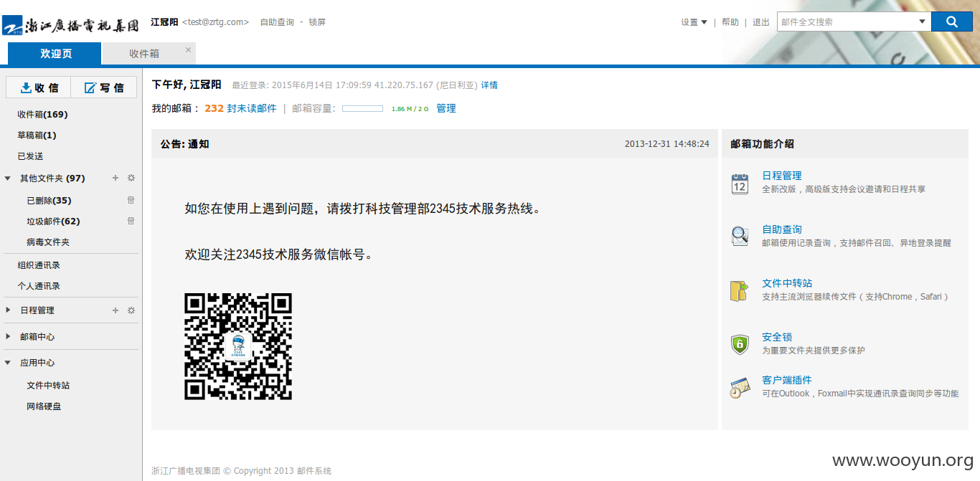Click the 自助查询 magnifier icon
The width and height of the screenshot is (980, 481).
tap(740, 236)
